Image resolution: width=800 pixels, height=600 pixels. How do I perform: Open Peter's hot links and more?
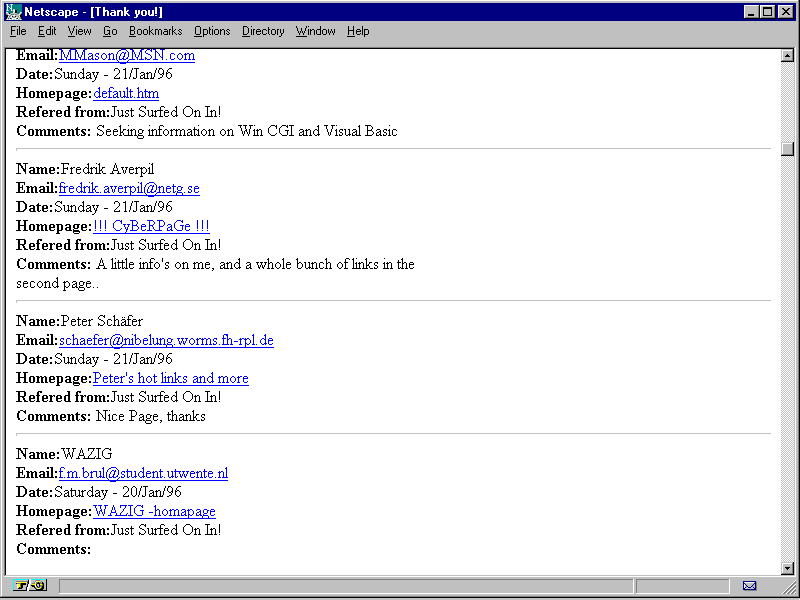coord(170,378)
